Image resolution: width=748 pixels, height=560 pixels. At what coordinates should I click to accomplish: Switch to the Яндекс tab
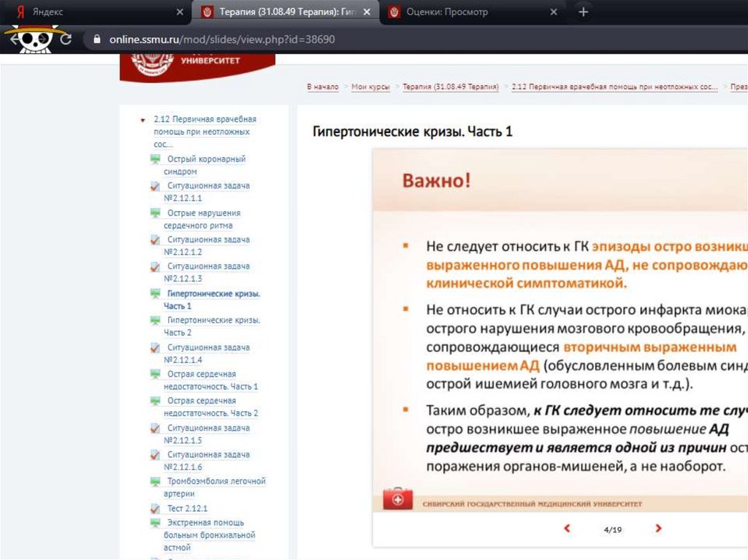[x=96, y=12]
